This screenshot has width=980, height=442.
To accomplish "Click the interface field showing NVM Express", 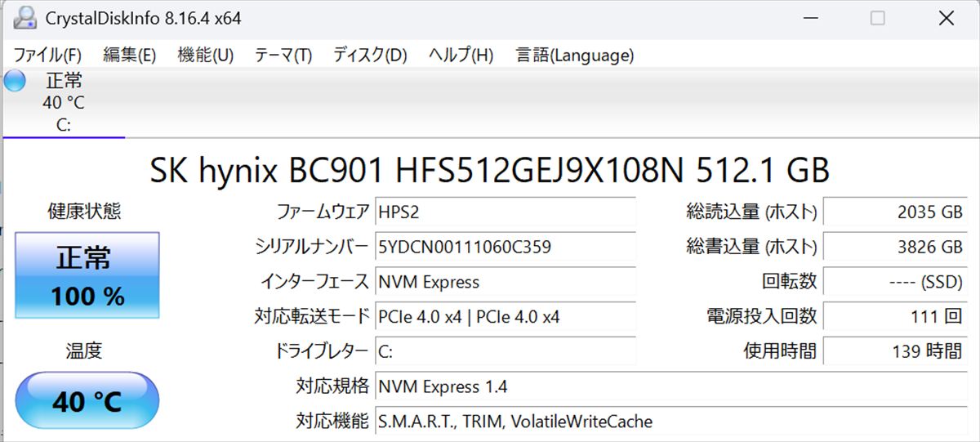I will [506, 282].
